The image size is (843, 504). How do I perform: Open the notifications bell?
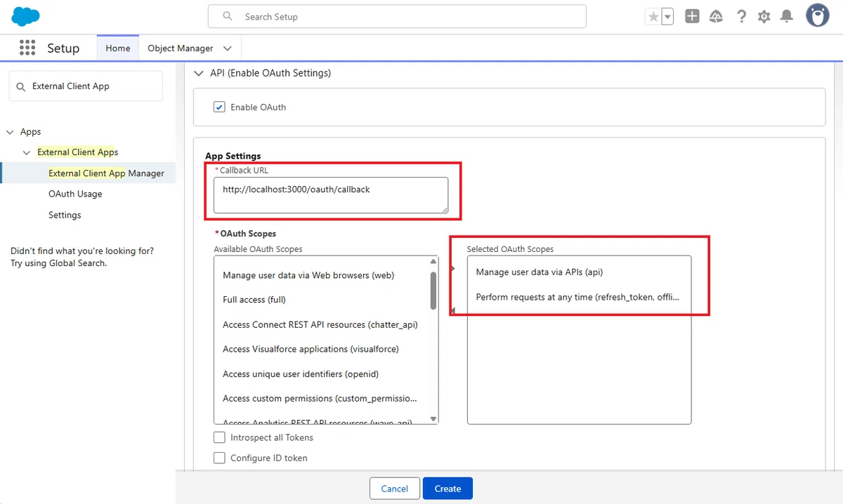pos(788,16)
